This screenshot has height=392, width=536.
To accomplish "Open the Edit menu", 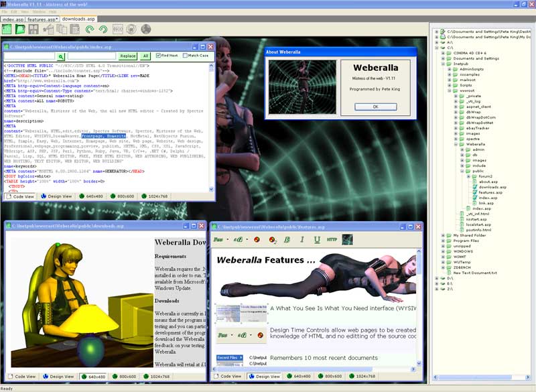I will pyautogui.click(x=14, y=12).
